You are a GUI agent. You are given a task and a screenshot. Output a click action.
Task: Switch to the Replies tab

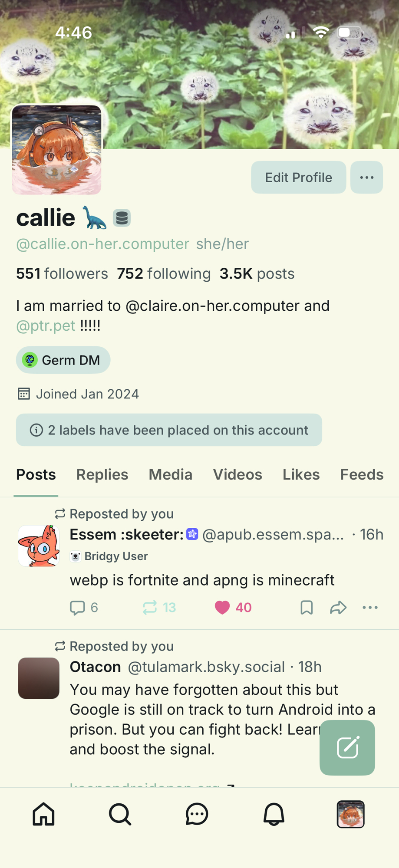(102, 475)
